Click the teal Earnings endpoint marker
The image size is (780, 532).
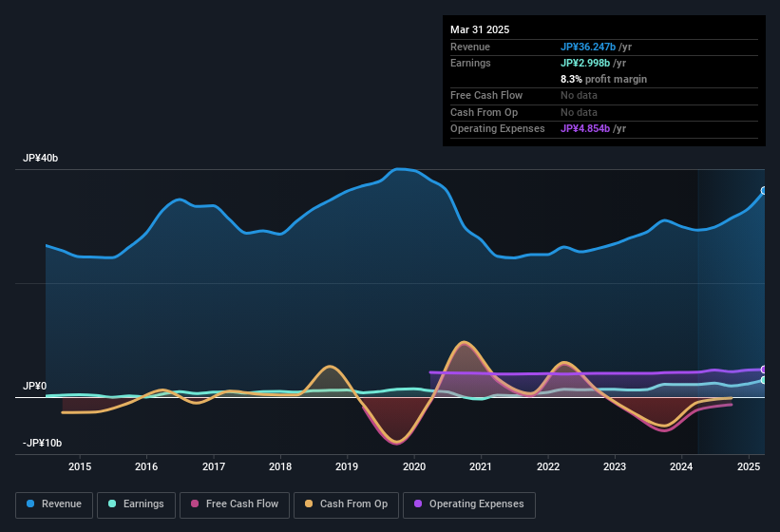(764, 380)
